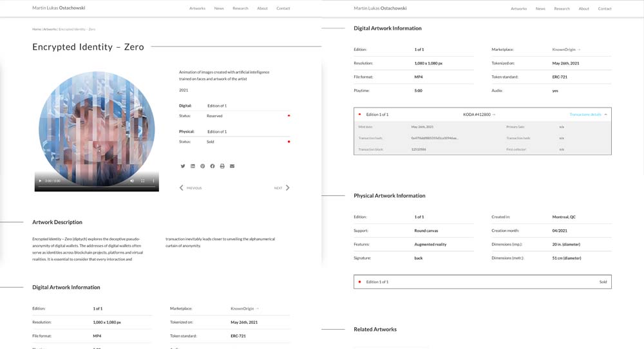
Task: Click the Physical Artwork Information heading
Action: click(390, 196)
